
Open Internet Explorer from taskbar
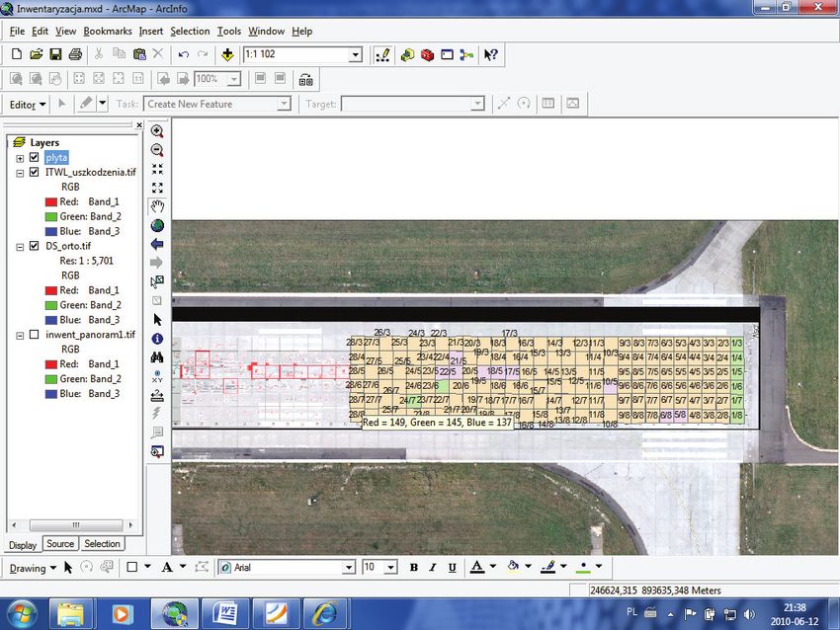325,614
